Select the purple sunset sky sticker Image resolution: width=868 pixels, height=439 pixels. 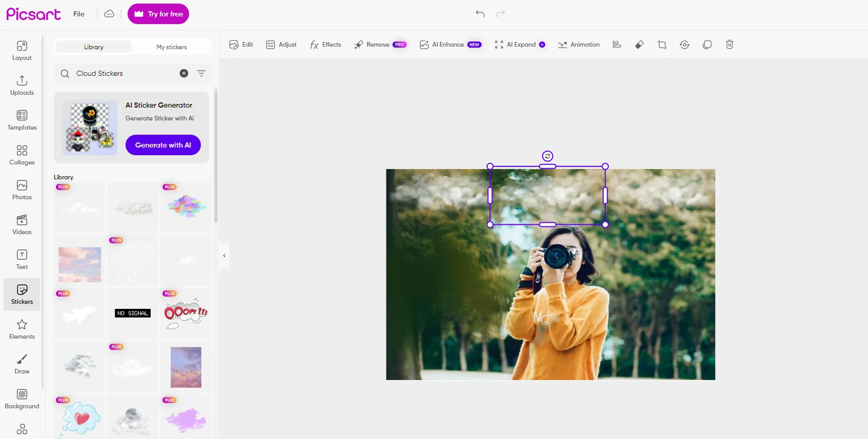(186, 367)
